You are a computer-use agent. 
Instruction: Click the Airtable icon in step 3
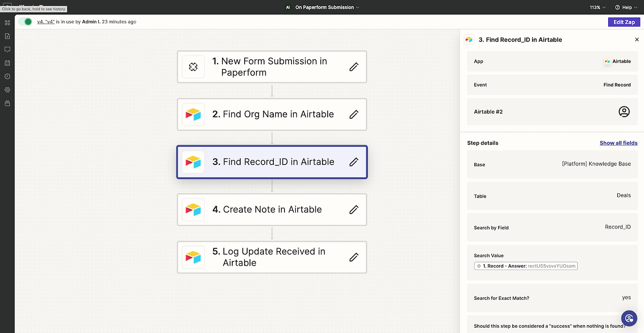[x=193, y=162]
